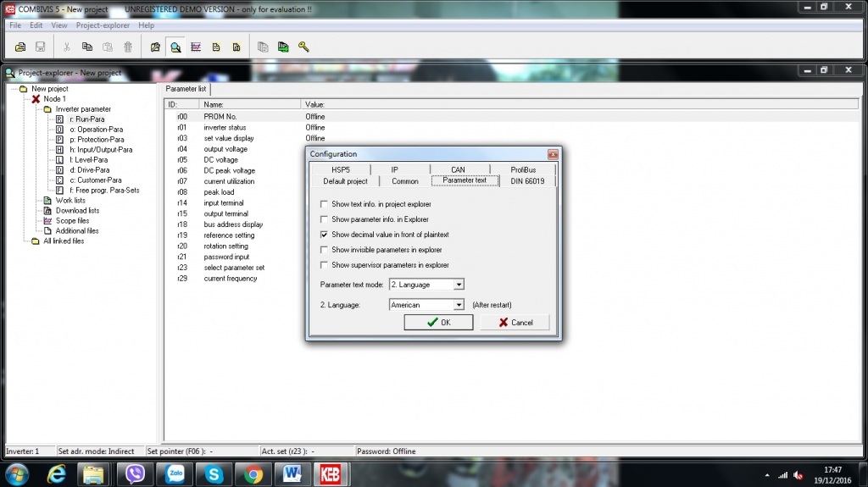The width and height of the screenshot is (868, 487).
Task: Open the Edit menu
Action: (x=36, y=25)
